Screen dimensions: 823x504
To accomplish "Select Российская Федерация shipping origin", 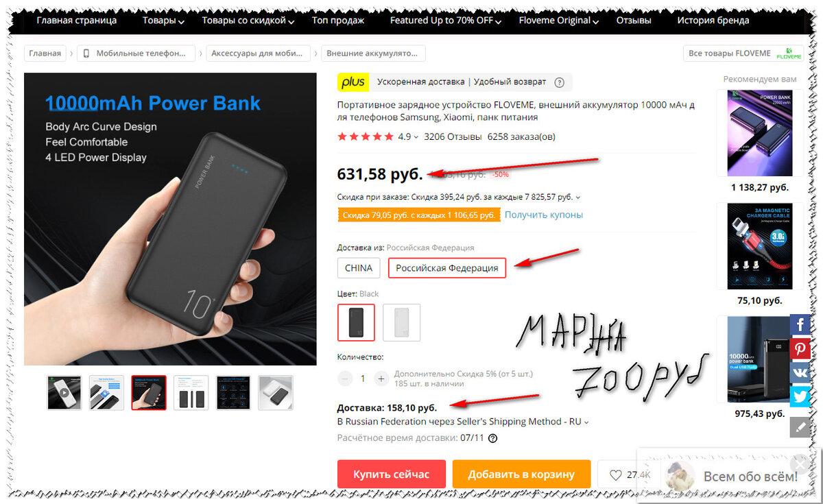I will click(x=447, y=267).
